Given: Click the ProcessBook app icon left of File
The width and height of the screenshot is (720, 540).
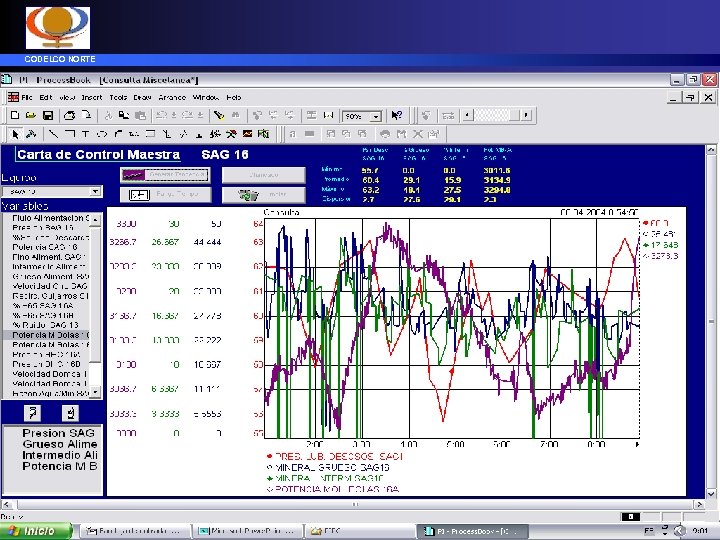Looking at the screenshot, I should click(x=13, y=97).
